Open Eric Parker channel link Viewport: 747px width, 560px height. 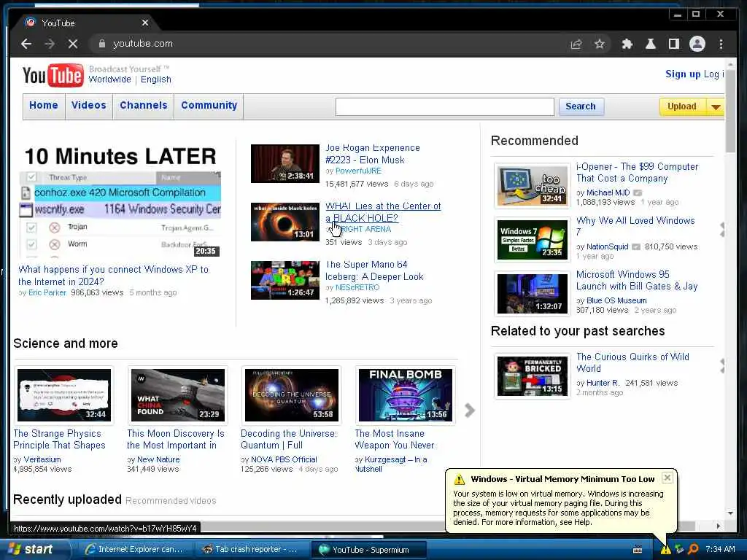47,292
